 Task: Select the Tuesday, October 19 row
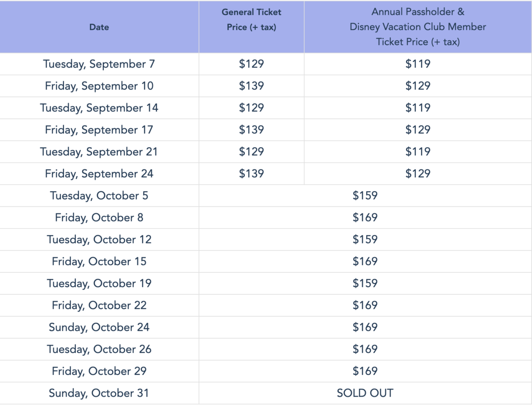tap(266, 283)
